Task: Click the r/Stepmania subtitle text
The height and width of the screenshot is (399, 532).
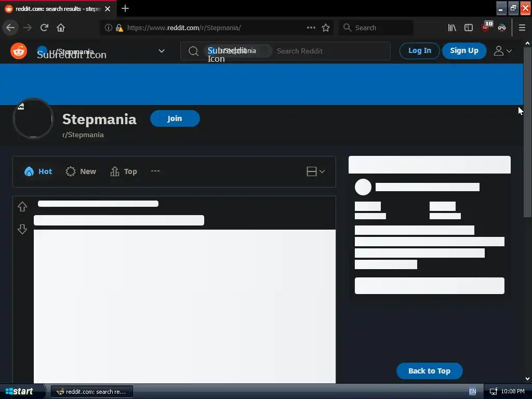Action: pos(83,135)
